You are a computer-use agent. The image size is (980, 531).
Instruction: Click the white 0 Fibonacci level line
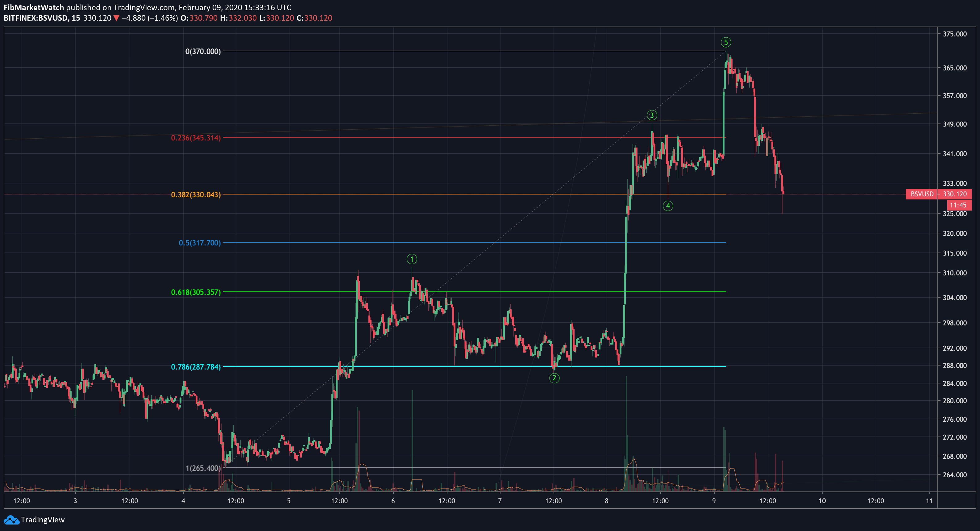(x=474, y=51)
